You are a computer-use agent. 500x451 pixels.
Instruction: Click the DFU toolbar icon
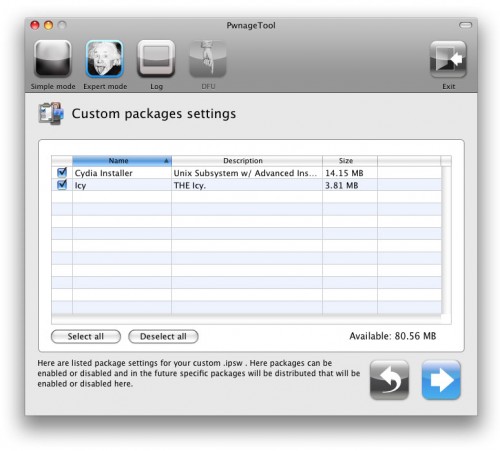click(208, 59)
